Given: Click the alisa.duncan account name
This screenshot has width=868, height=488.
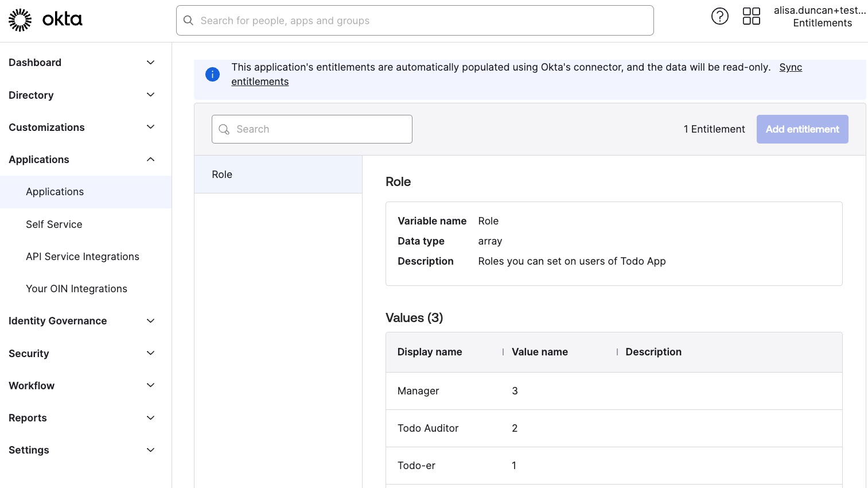Looking at the screenshot, I should point(820,10).
